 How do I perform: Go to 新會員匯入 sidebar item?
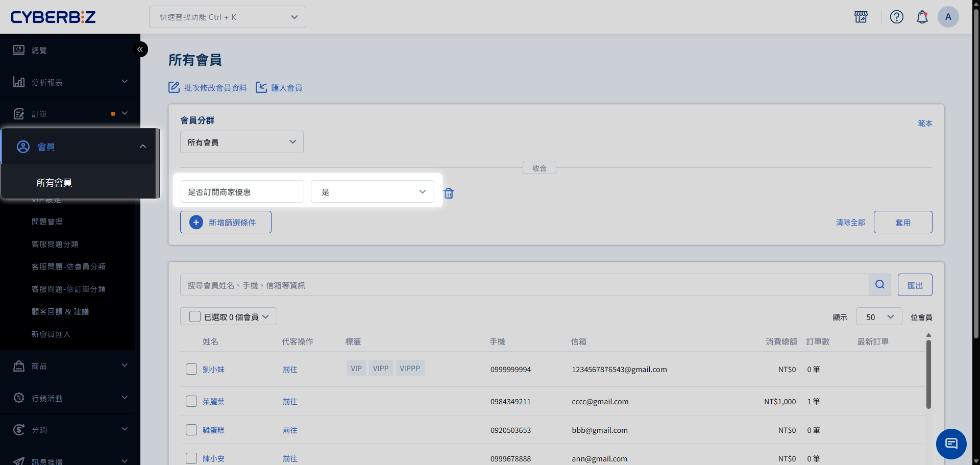(x=51, y=334)
